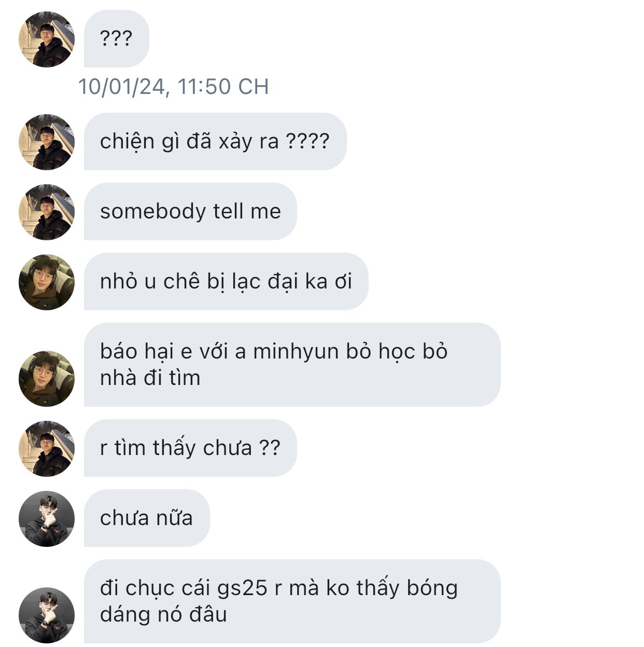Screen dimensions: 644x647
Task: Open profile picture beside 'somebody tell me'
Action: pyautogui.click(x=47, y=212)
